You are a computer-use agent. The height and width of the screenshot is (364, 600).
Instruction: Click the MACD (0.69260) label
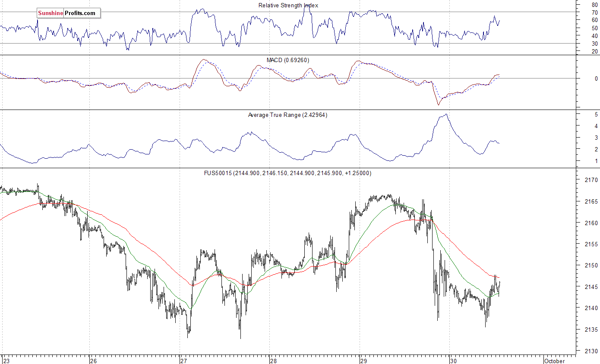pyautogui.click(x=288, y=60)
